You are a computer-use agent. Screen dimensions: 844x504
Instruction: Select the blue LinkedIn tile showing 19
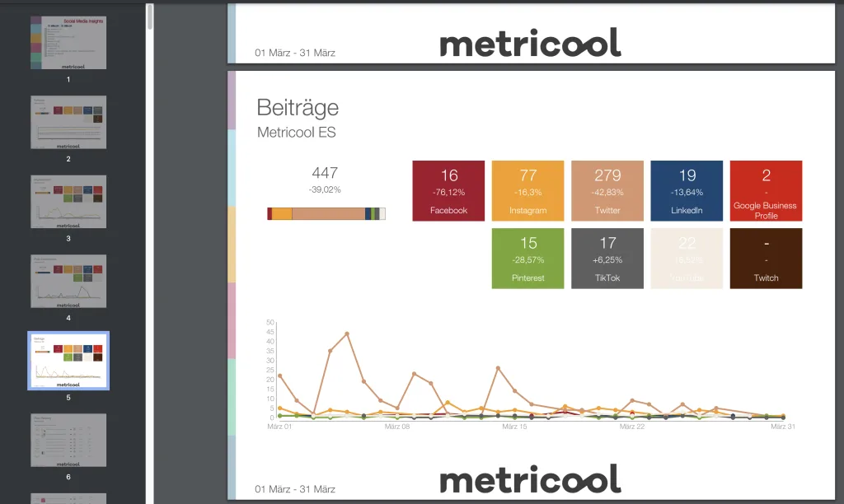(x=687, y=191)
